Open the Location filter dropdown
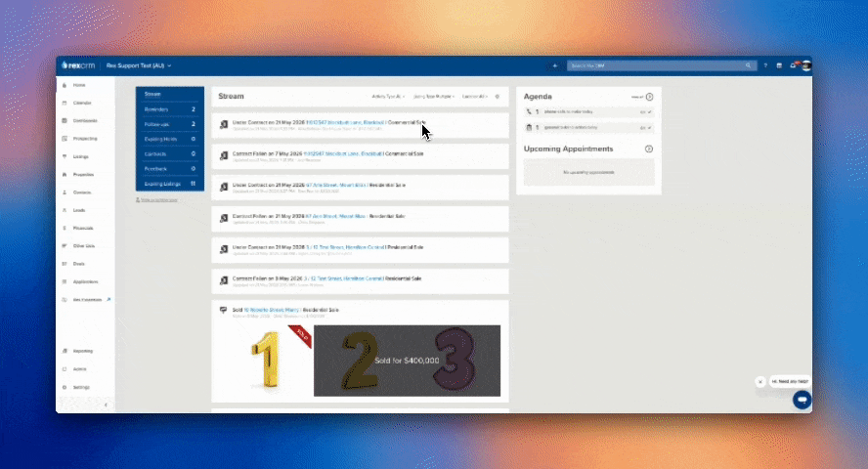This screenshot has height=469, width=868. point(474,96)
